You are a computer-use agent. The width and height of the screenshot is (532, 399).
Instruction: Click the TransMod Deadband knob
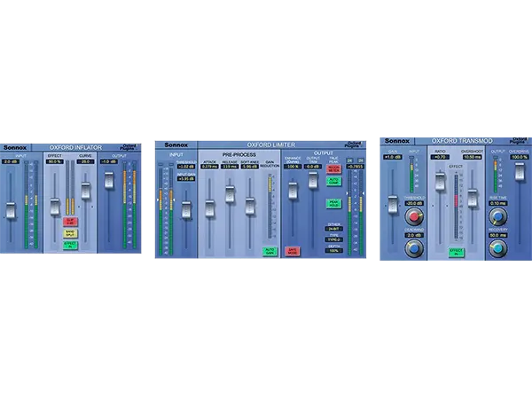(414, 248)
